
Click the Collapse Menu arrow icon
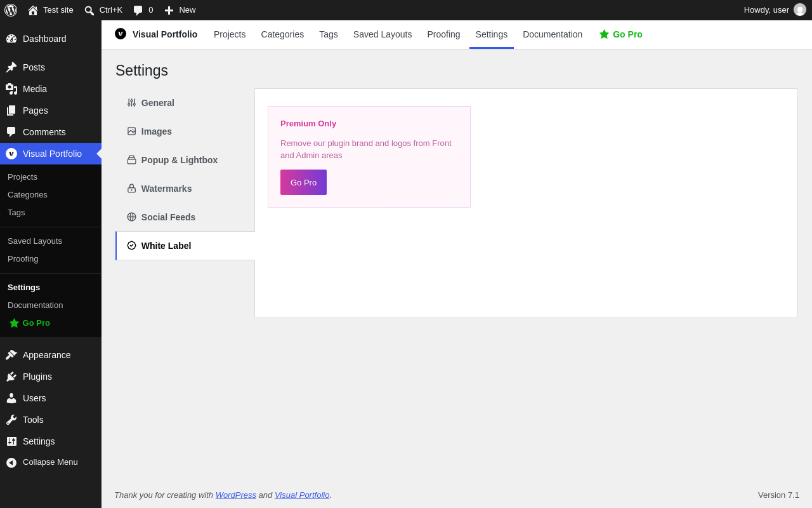tap(11, 462)
